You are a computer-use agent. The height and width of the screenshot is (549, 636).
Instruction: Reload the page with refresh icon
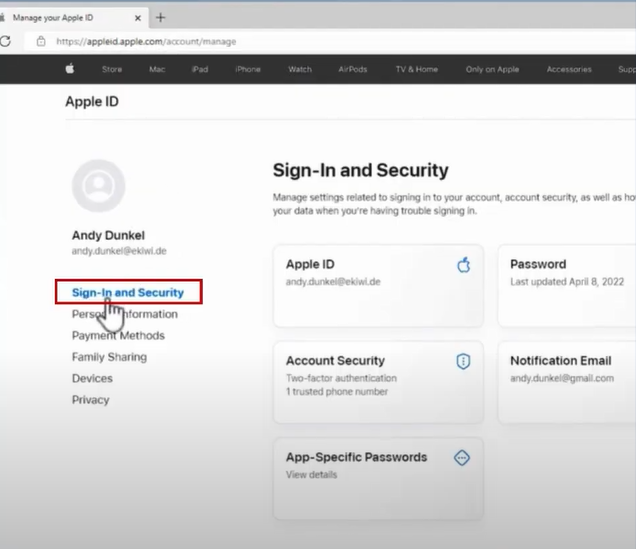(x=5, y=41)
